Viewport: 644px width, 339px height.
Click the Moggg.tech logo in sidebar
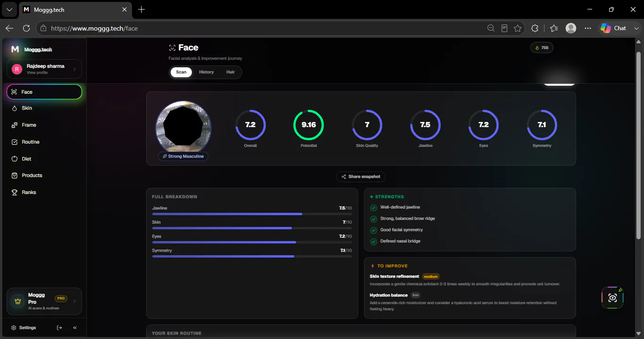31,49
